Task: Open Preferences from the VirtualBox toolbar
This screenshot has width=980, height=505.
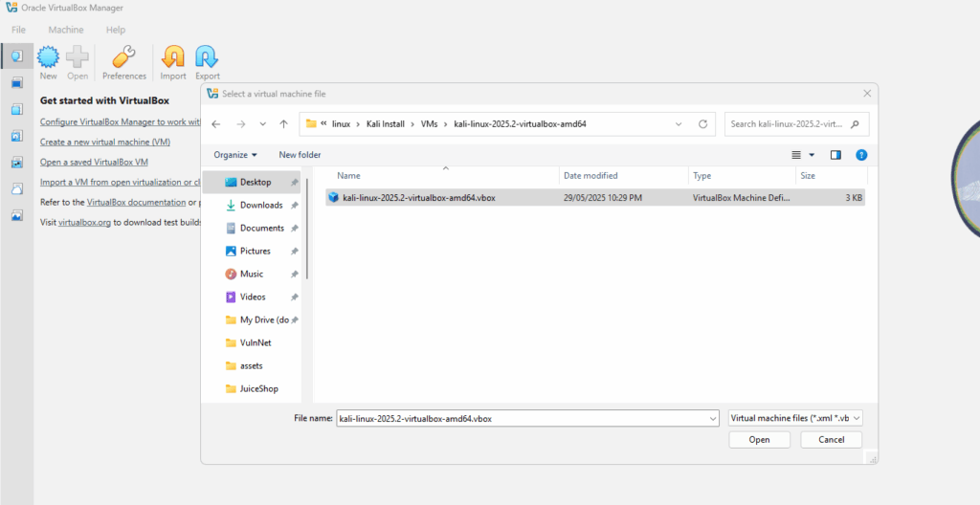Action: coord(123,56)
